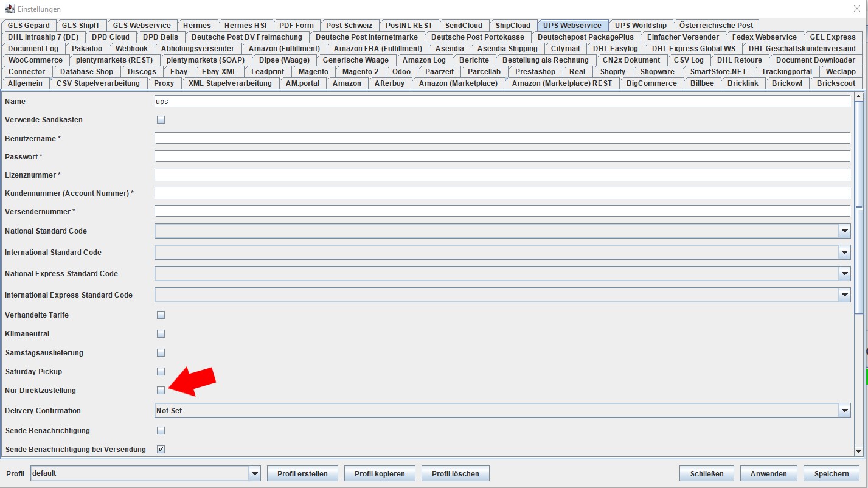Focus the Lizenznummer input field
Screen dimensions: 868x488
[x=502, y=175]
